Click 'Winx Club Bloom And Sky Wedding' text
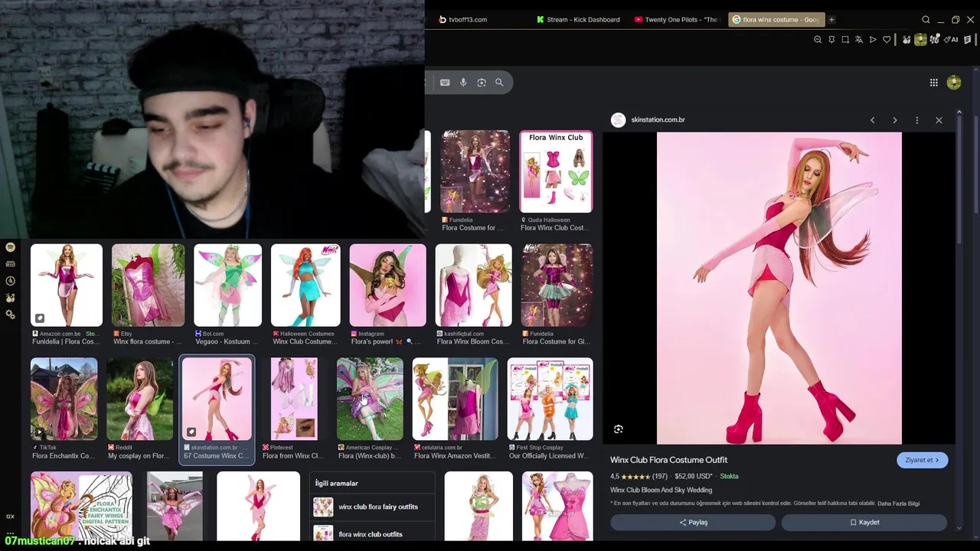This screenshot has width=980, height=551. point(661,490)
